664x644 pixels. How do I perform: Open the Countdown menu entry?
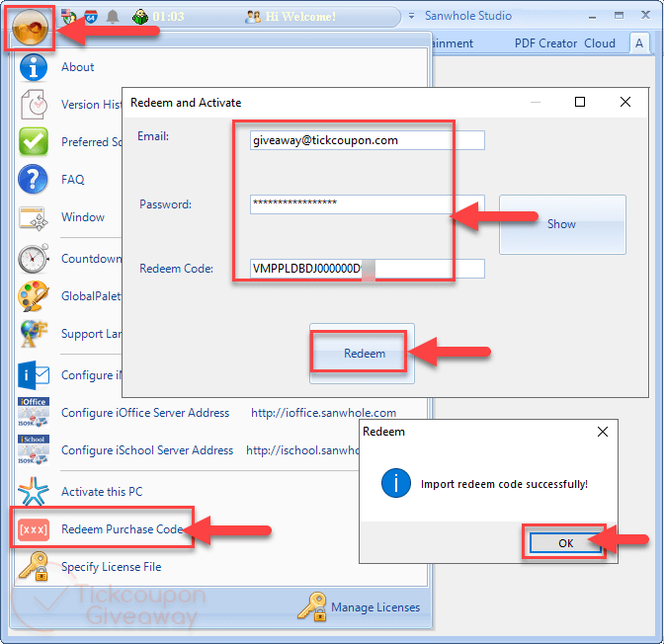[92, 258]
